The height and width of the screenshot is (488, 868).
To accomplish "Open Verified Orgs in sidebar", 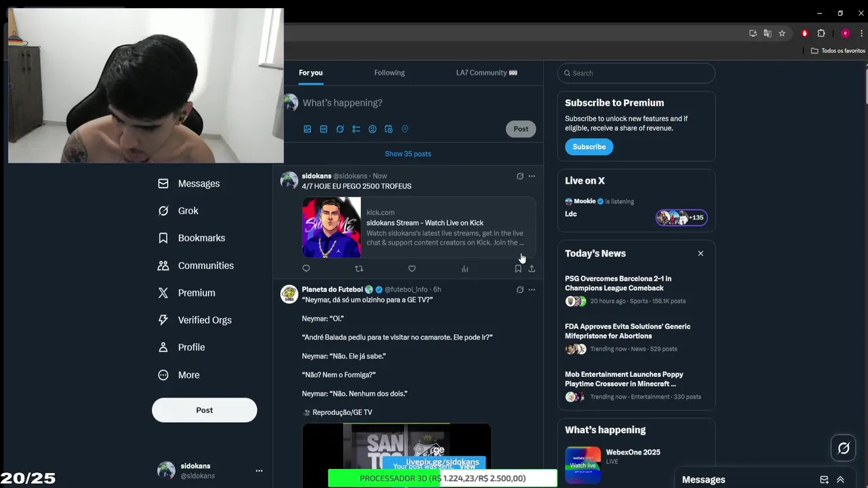I will coord(195,320).
